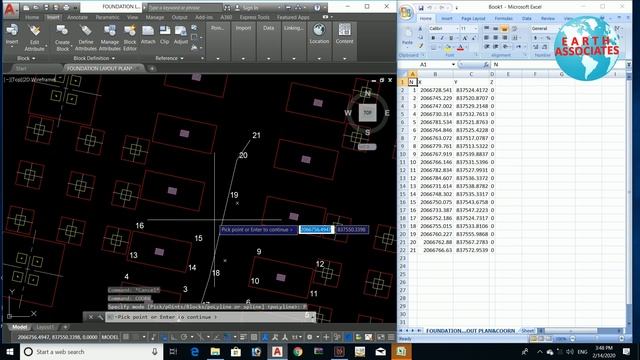Click the Format Painter brush in Excel
Screen dimensions: 640x360
[420, 46]
